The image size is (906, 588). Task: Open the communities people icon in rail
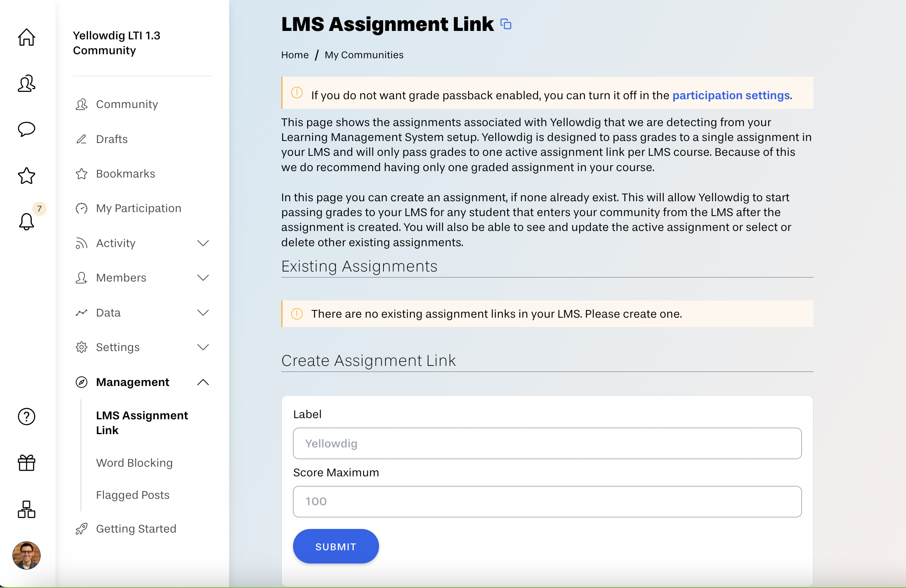[27, 84]
